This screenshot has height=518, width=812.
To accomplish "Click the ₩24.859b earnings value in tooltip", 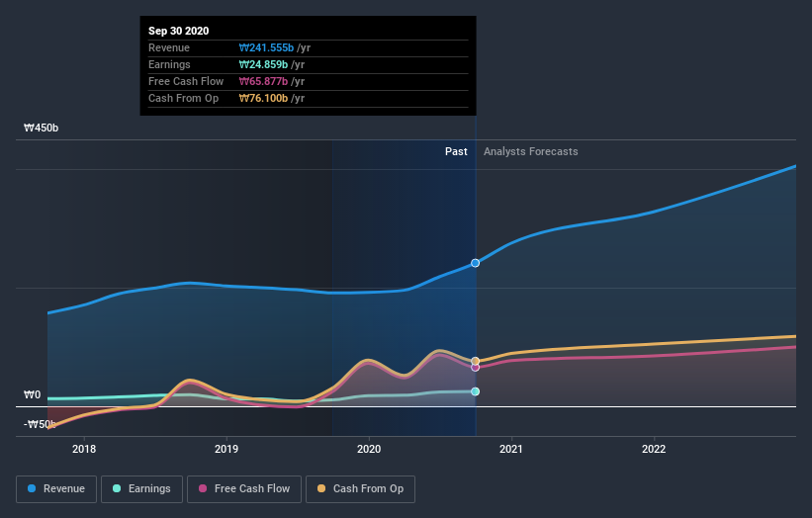I will (x=263, y=64).
